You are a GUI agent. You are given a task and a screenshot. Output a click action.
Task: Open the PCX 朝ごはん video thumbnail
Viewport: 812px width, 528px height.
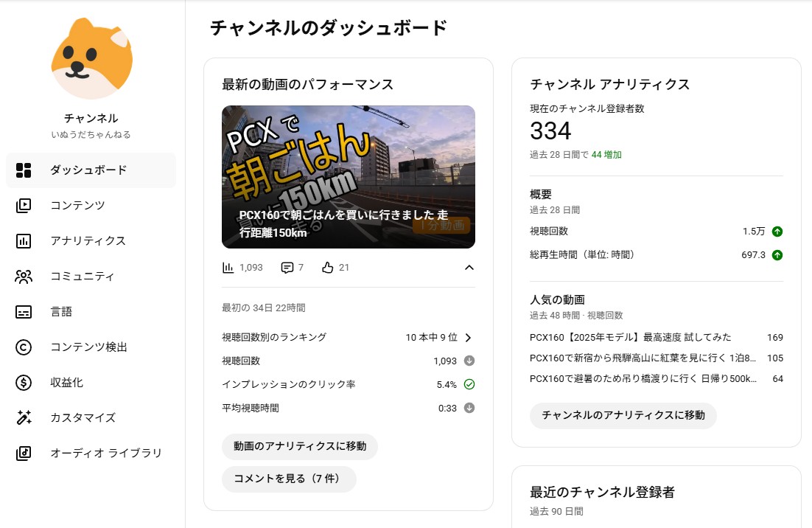point(348,176)
